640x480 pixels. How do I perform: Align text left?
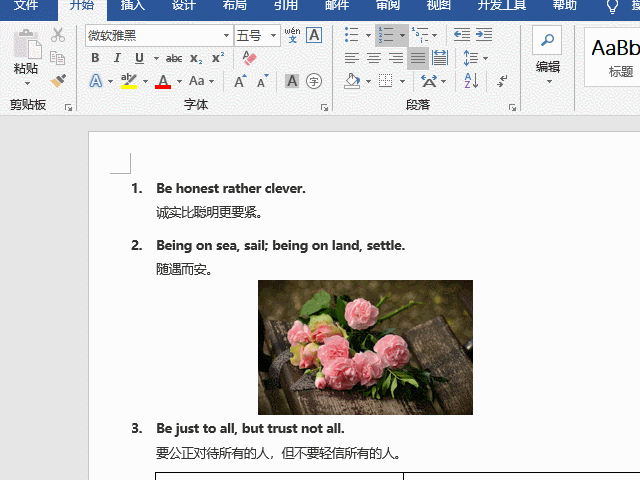pos(352,58)
